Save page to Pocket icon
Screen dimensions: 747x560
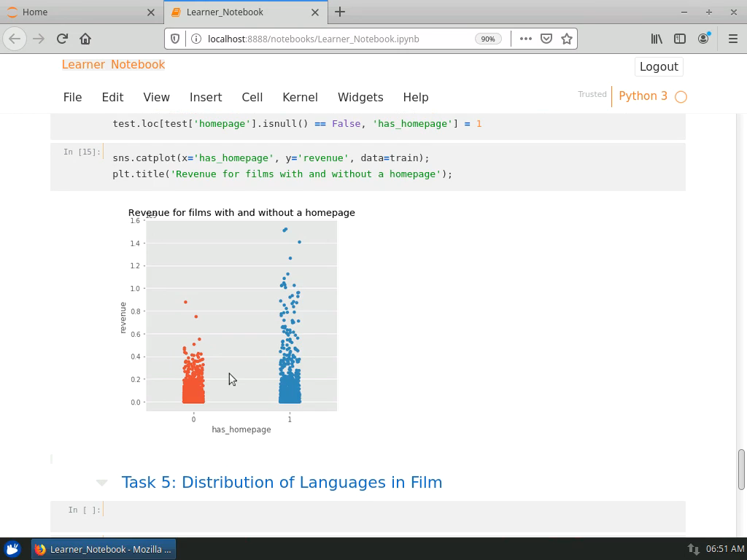(546, 39)
